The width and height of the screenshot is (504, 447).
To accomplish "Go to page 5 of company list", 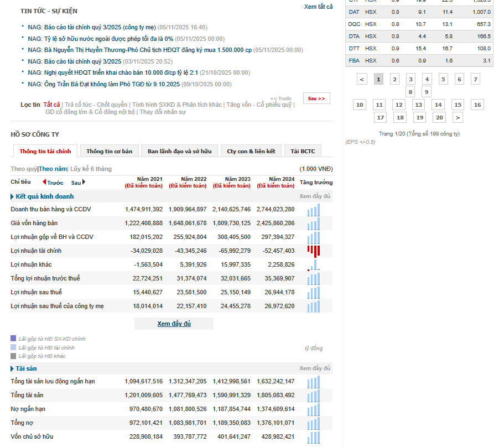I will click(x=443, y=79).
